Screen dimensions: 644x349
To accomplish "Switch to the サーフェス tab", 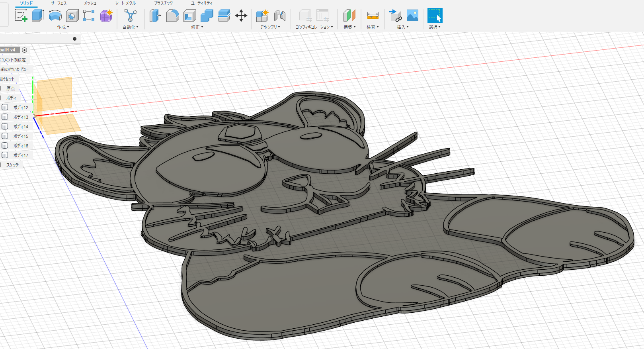I will pos(59,3).
